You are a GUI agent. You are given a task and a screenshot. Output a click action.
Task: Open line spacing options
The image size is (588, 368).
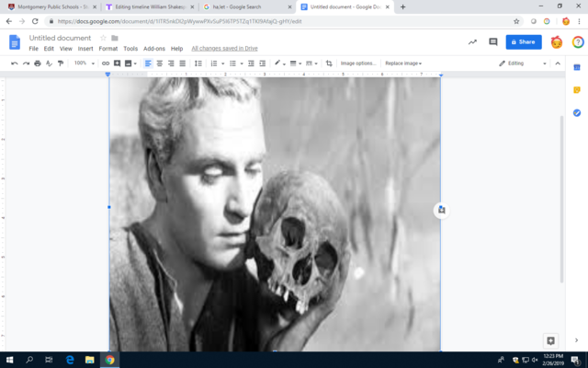pos(198,63)
